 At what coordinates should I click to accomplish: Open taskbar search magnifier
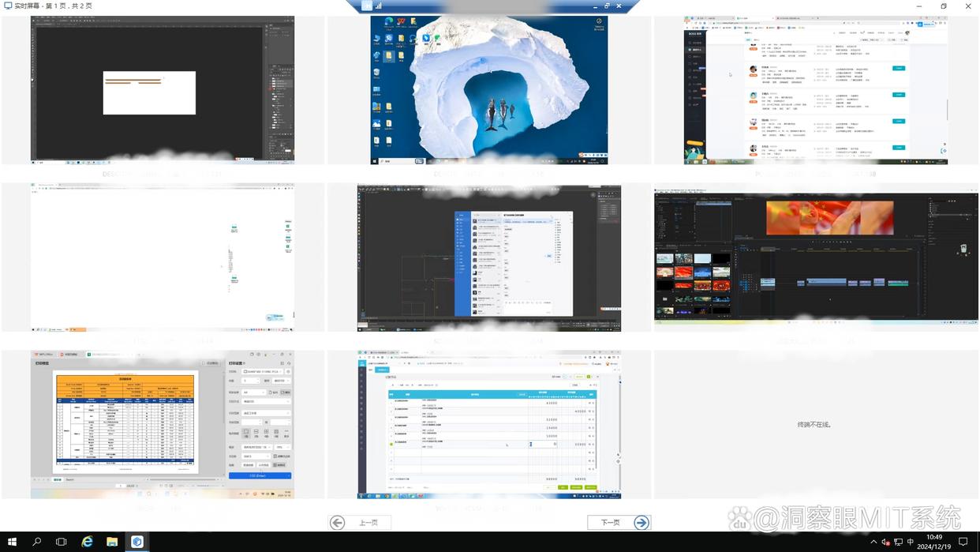(37, 542)
